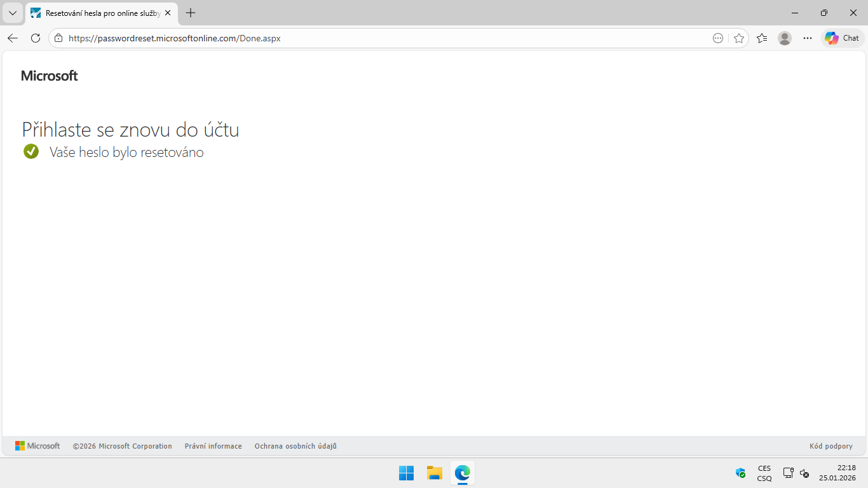Open the Copilot Chat sidebar

click(x=842, y=38)
